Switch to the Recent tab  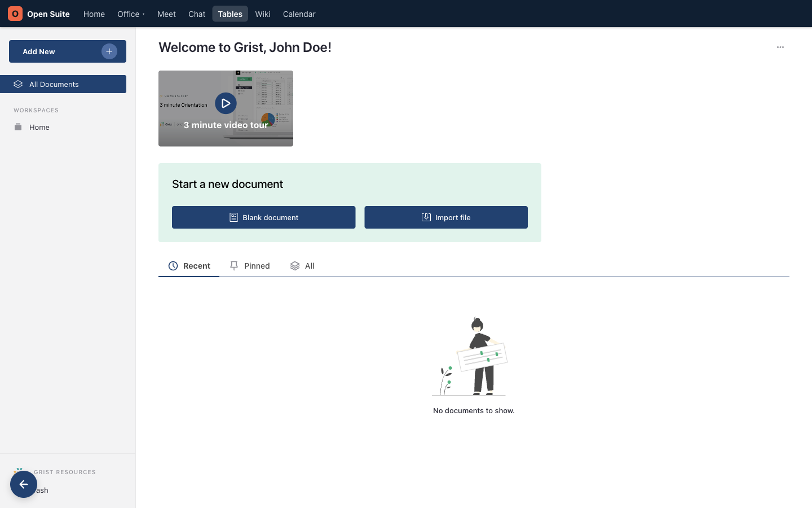[x=189, y=266]
